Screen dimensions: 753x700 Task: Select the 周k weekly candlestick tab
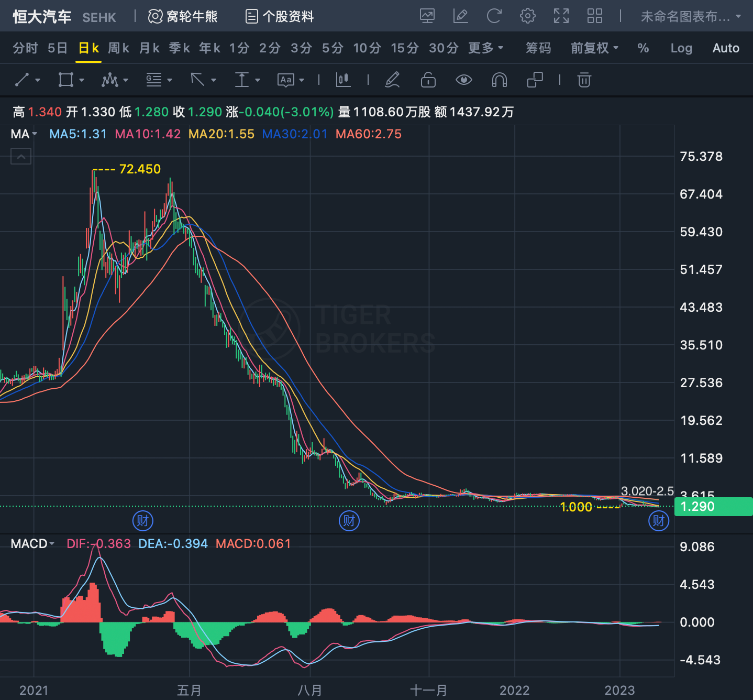pyautogui.click(x=119, y=48)
